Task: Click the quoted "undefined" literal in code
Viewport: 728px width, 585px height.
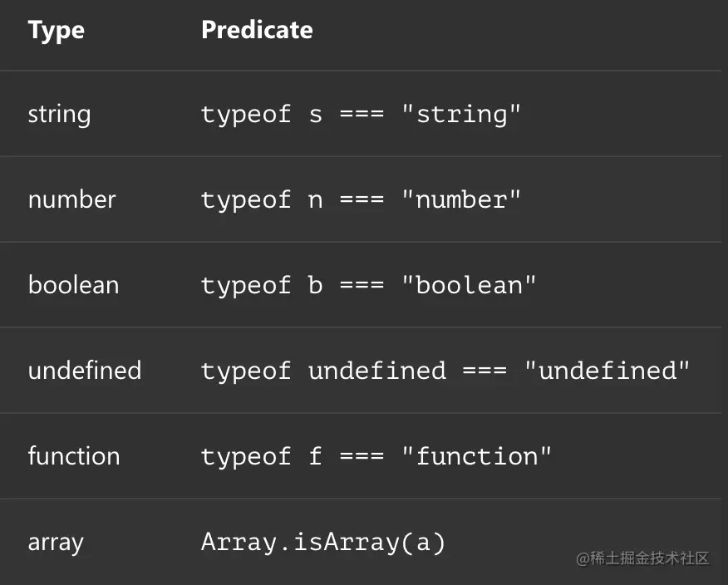Action: [x=607, y=371]
